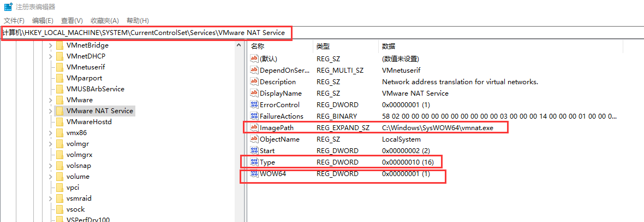Select the FailureActions value icon
Image resolution: width=644 pixels, height=222 pixels.
(254, 116)
